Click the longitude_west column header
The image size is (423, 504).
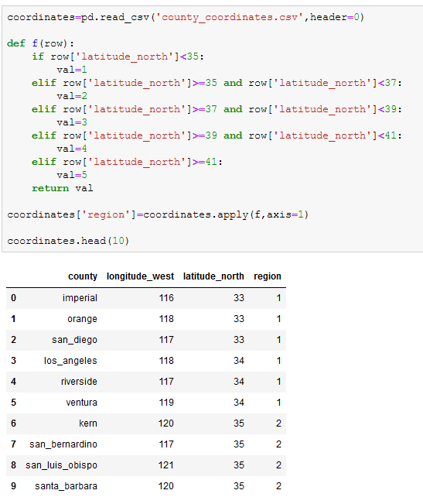point(140,276)
